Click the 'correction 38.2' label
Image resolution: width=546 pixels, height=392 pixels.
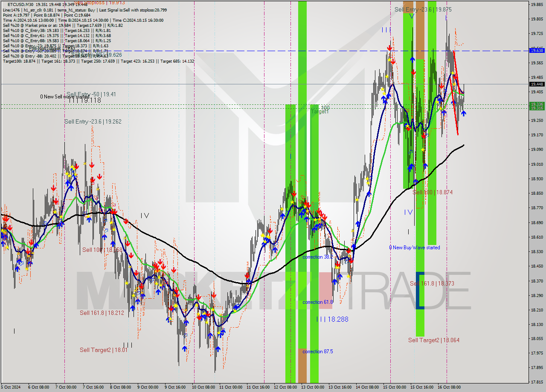coord(318,257)
